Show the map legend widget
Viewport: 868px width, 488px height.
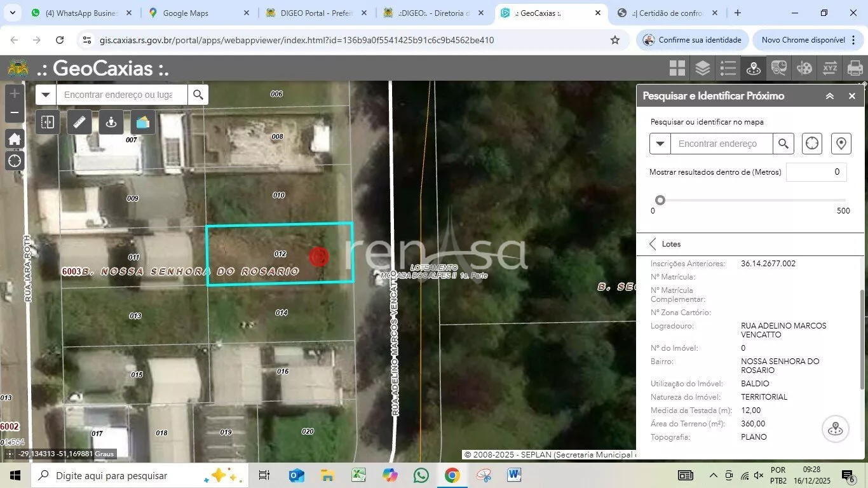coord(728,68)
